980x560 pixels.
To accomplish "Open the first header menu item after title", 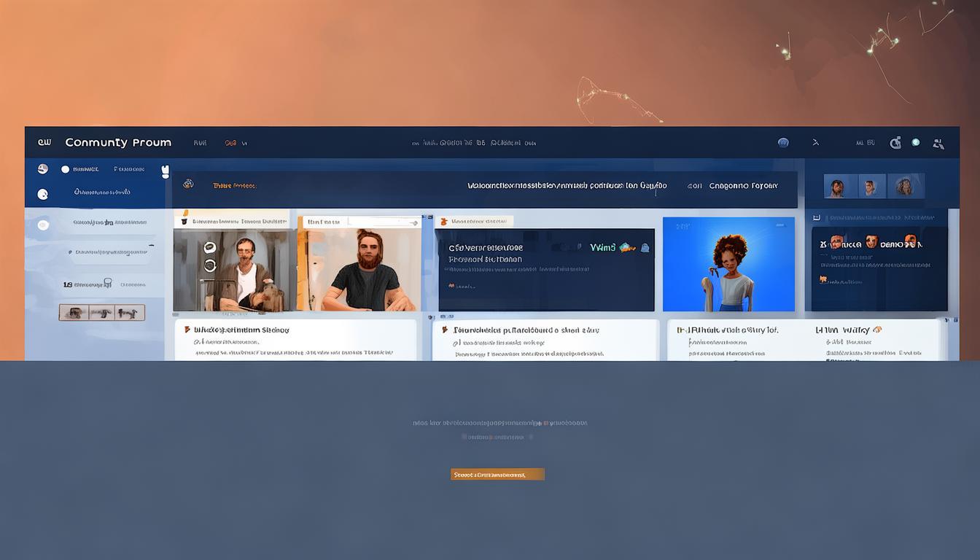I will click(x=200, y=144).
